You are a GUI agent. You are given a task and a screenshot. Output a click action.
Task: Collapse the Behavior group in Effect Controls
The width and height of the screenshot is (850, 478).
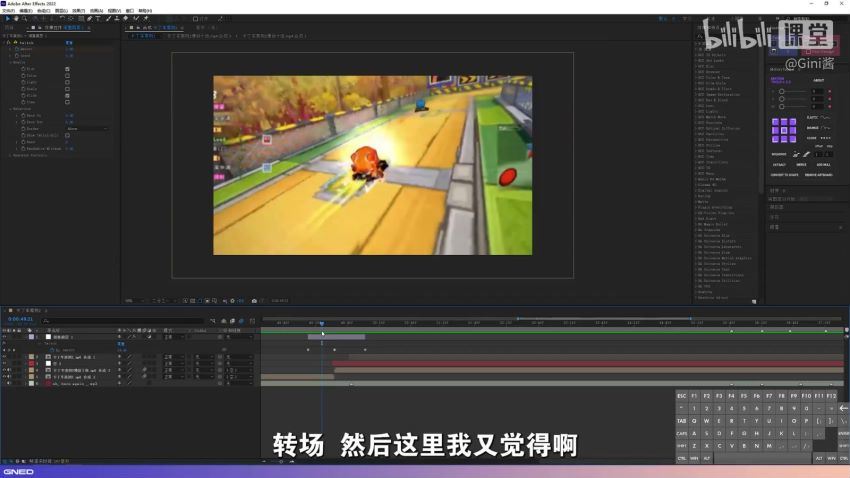coord(10,109)
